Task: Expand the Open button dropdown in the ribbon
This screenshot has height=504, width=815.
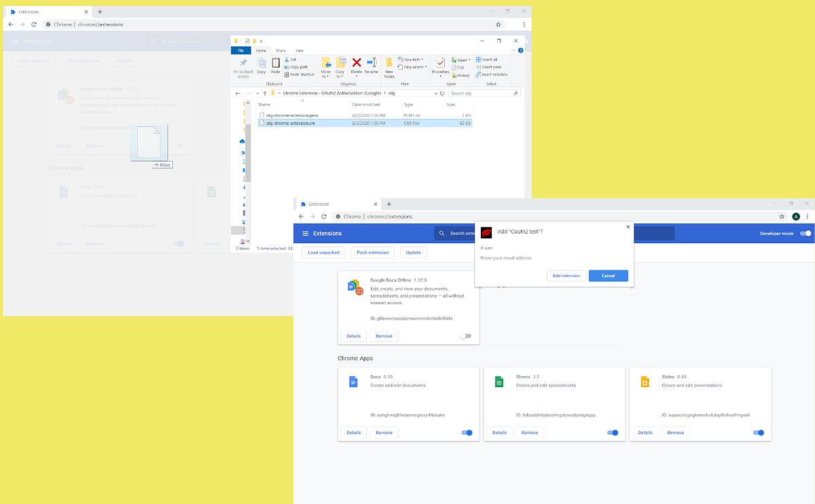Action: pyautogui.click(x=468, y=59)
